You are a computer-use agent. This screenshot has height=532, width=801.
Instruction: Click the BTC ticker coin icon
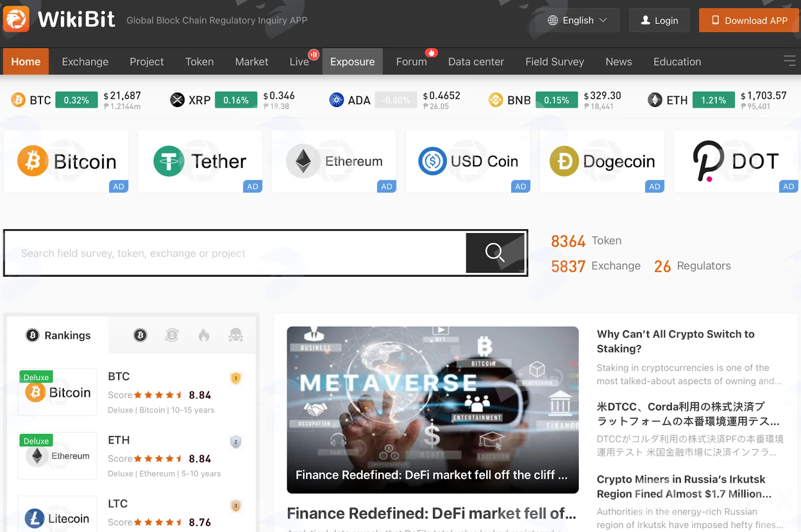(x=18, y=100)
